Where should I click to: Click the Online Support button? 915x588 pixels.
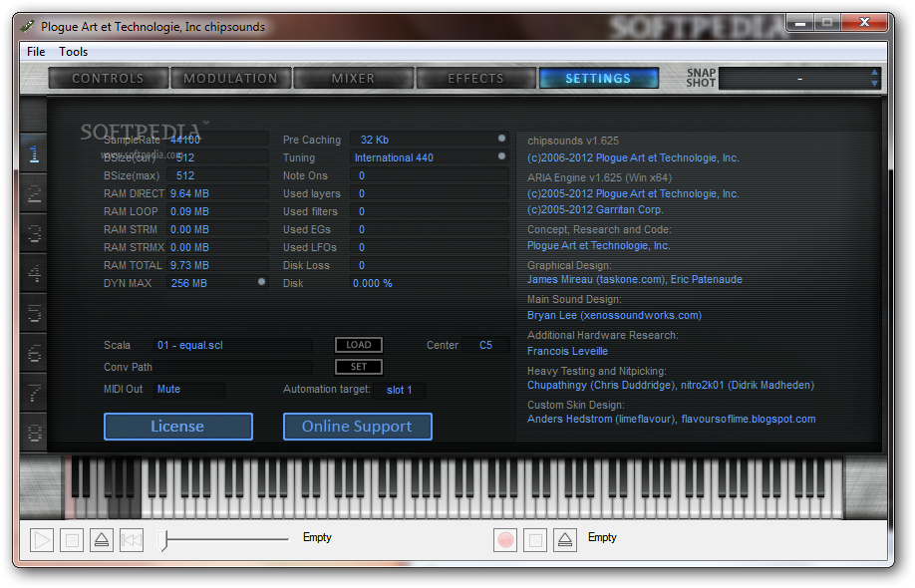[x=357, y=427]
